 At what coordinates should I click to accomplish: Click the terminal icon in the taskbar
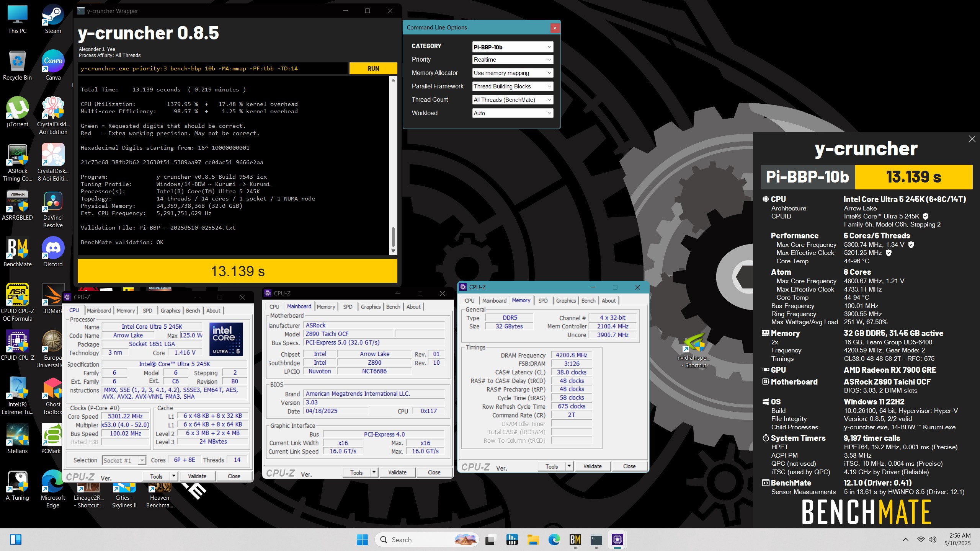(x=596, y=540)
